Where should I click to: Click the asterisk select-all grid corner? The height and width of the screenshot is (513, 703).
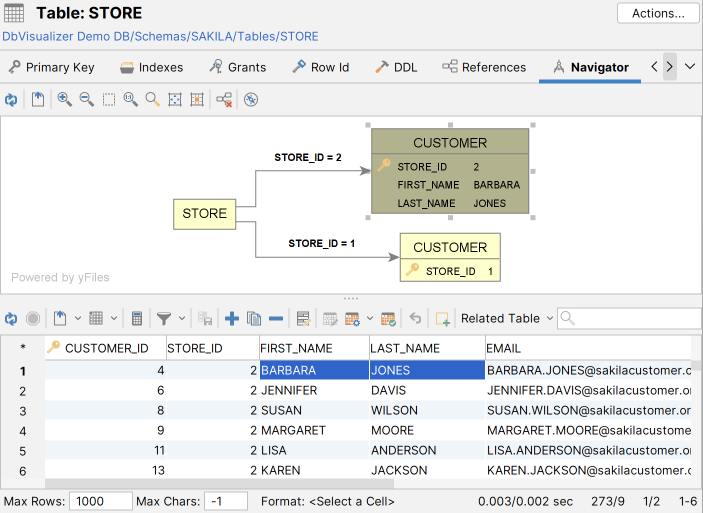22,348
